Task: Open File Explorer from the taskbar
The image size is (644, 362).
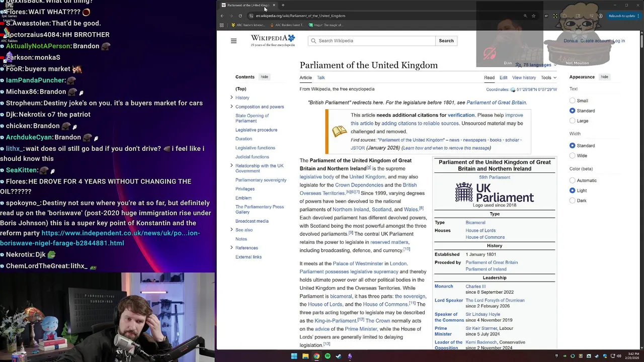Action: tap(305, 356)
